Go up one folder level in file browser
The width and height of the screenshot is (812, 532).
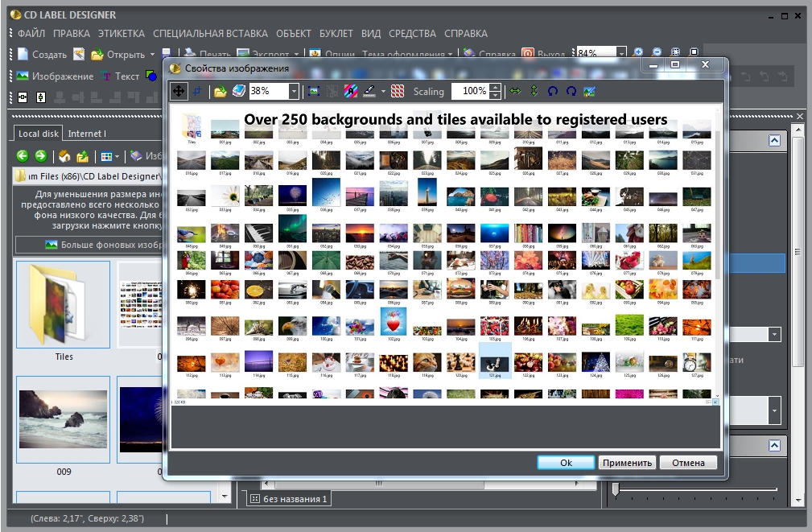(82, 156)
